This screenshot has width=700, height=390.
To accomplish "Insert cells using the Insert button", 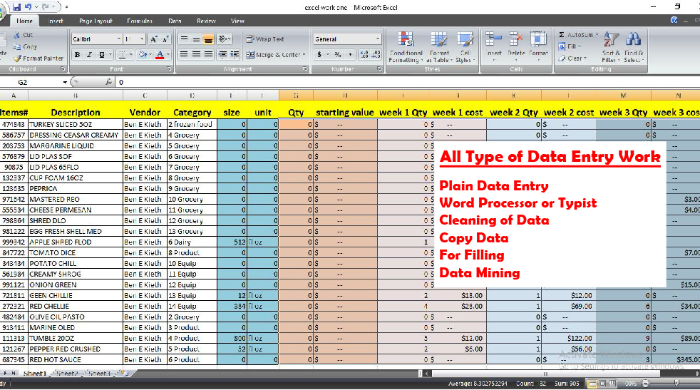I will pos(494,47).
